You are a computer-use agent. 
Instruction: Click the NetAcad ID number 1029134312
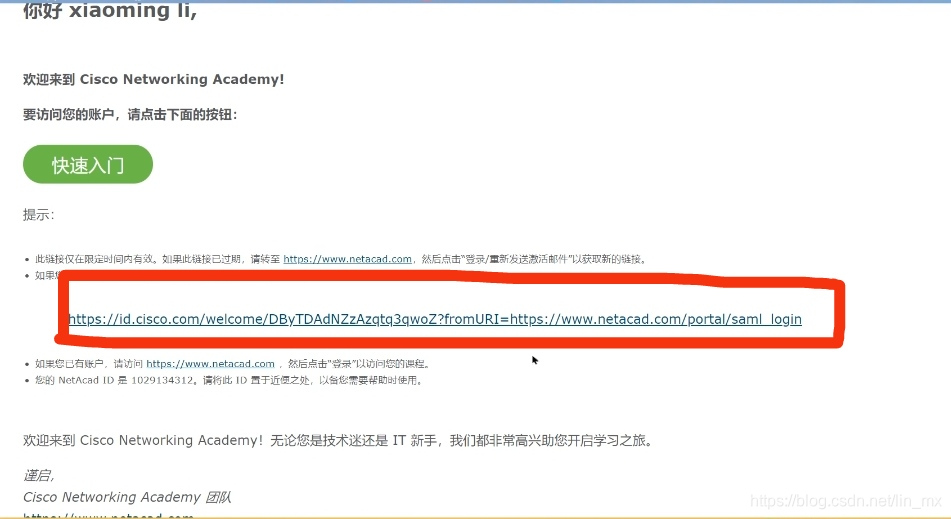tap(162, 380)
